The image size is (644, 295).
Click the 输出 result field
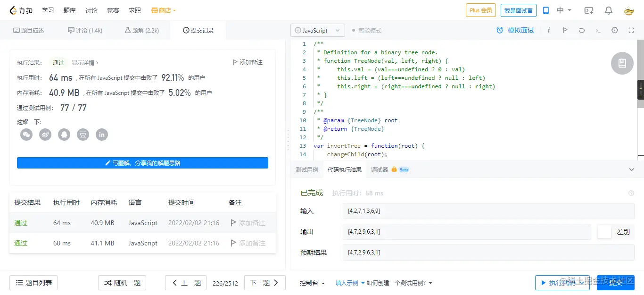tap(467, 232)
